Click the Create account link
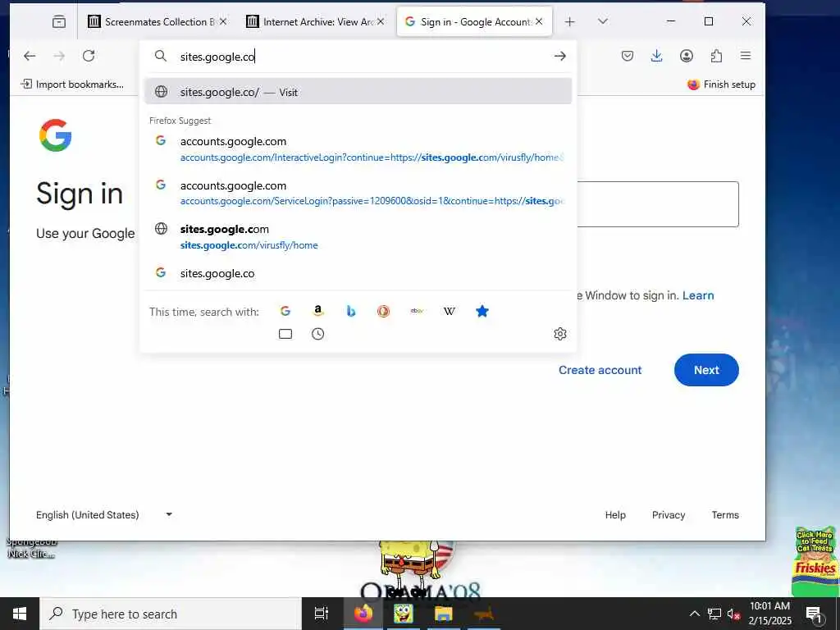Screen dimensions: 840x630 (600, 370)
